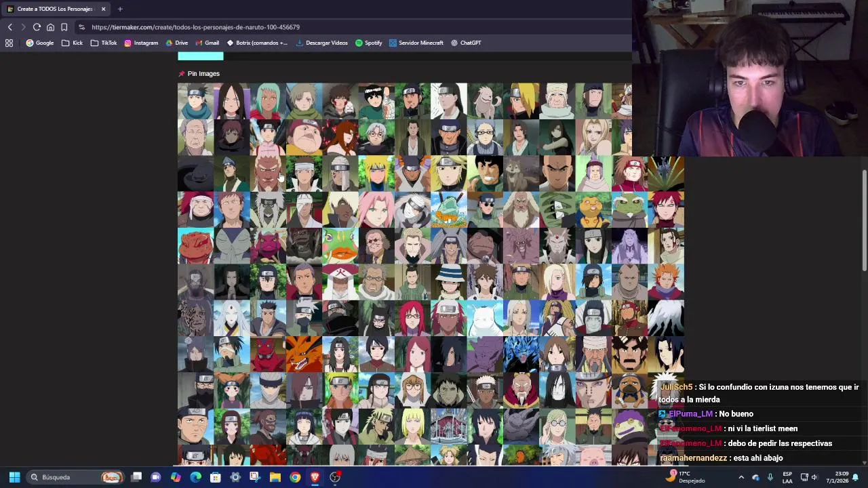Open site settings icon in address bar
The width and height of the screenshot is (868, 488).
81,27
